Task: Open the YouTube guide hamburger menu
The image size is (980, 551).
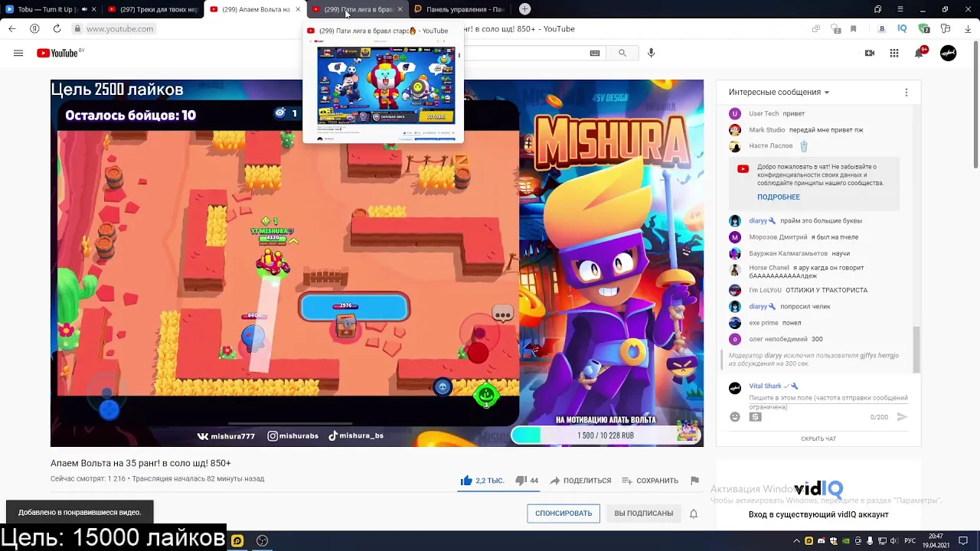Action: point(18,53)
